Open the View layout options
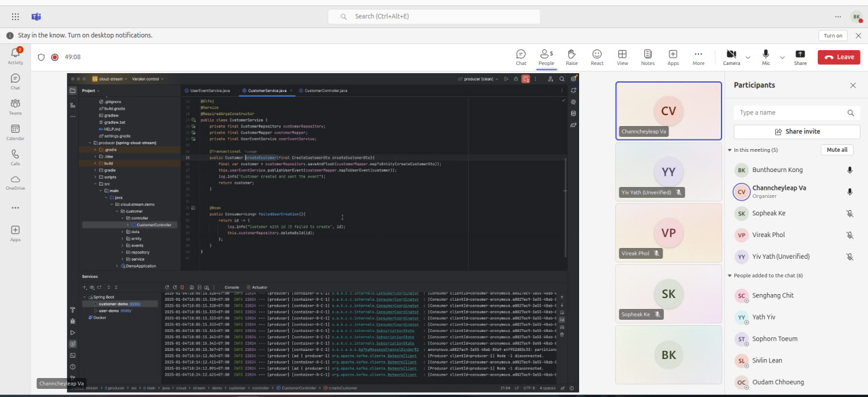Screen dimensions: 868x397 pos(622,57)
